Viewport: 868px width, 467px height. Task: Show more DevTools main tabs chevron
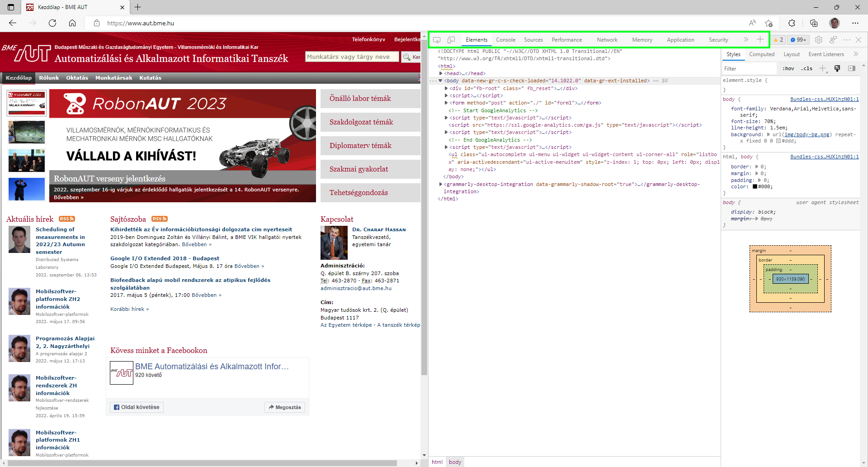coord(746,40)
